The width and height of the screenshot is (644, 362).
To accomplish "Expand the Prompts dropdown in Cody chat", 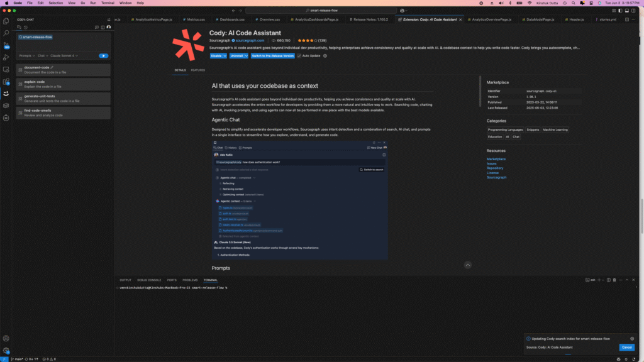I will (26, 56).
